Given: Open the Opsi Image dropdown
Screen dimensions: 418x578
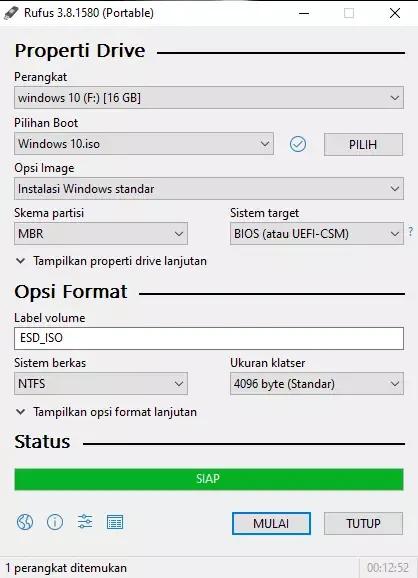Looking at the screenshot, I should pos(209,189).
